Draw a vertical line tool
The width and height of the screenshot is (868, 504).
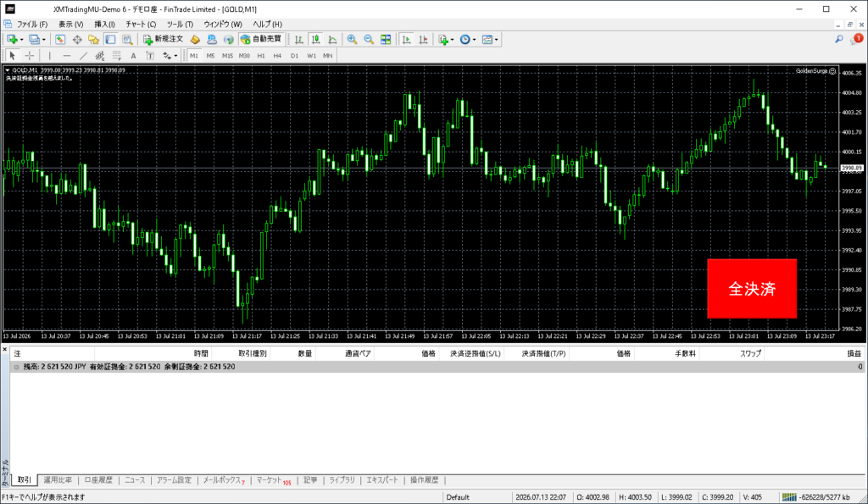[50, 55]
